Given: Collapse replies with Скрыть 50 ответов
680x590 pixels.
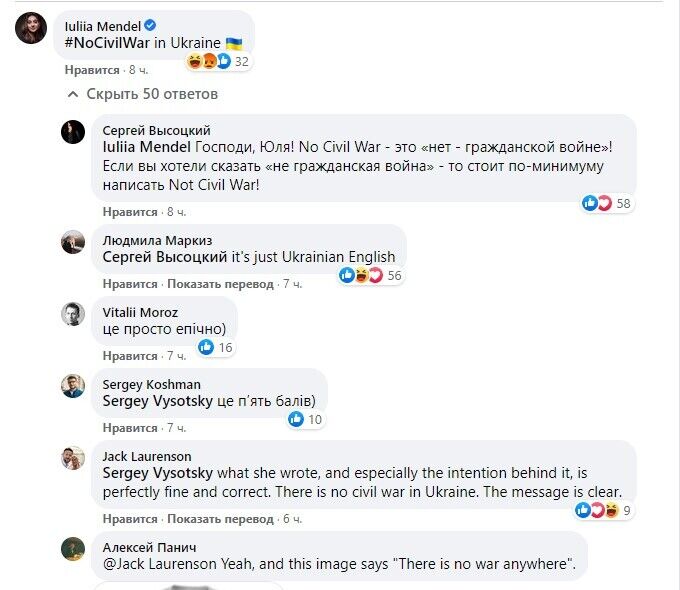Looking at the screenshot, I should point(142,94).
